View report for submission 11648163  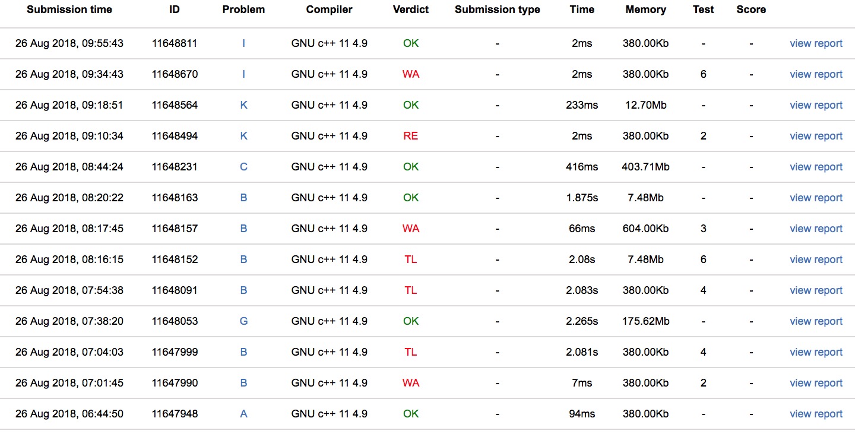coord(816,198)
